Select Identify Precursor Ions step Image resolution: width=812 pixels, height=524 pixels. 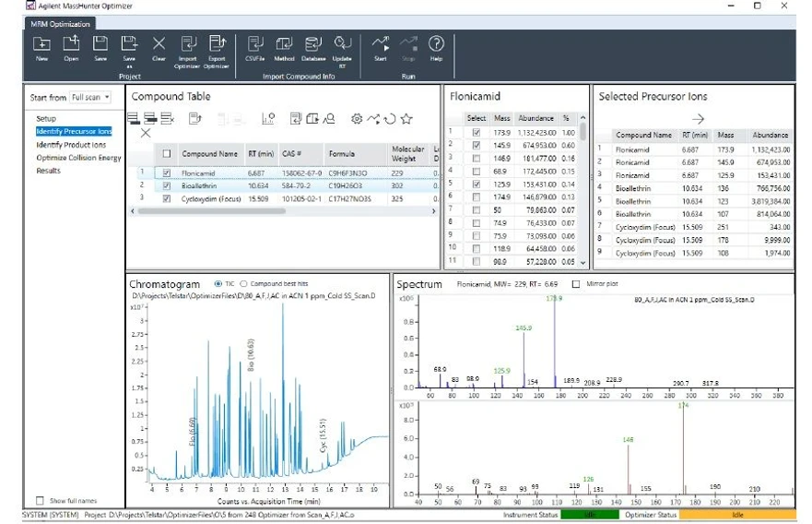74,132
